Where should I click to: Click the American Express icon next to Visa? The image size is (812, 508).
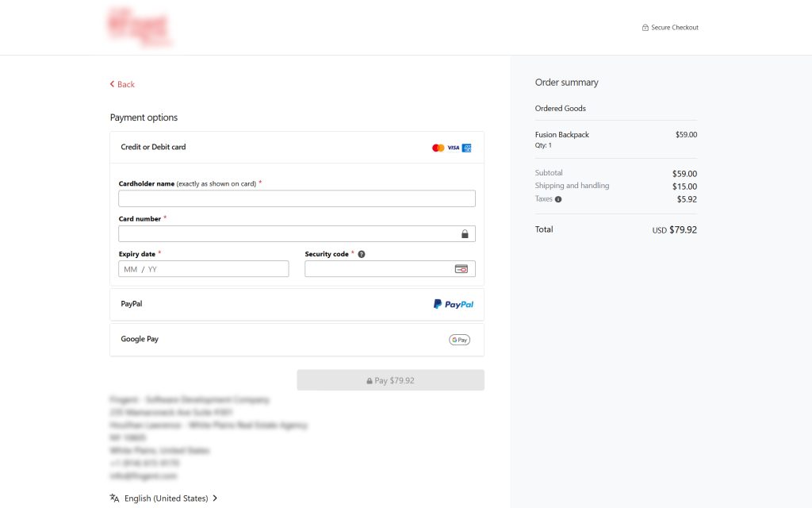point(465,148)
